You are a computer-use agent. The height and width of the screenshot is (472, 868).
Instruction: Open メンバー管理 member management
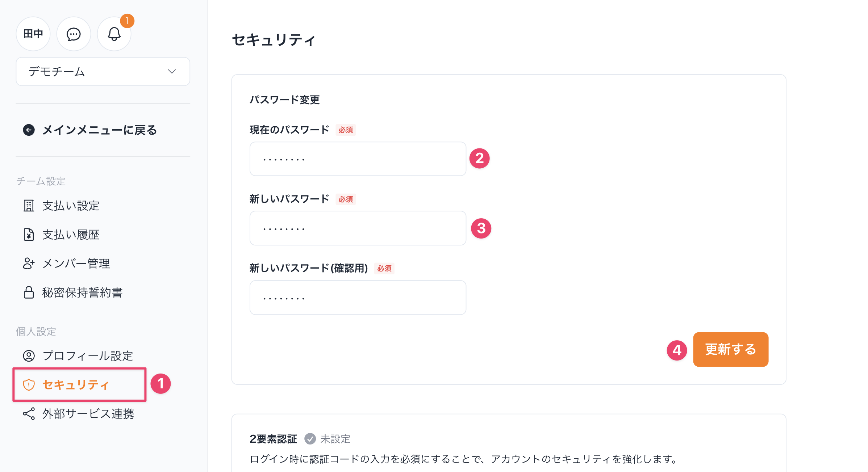76,264
